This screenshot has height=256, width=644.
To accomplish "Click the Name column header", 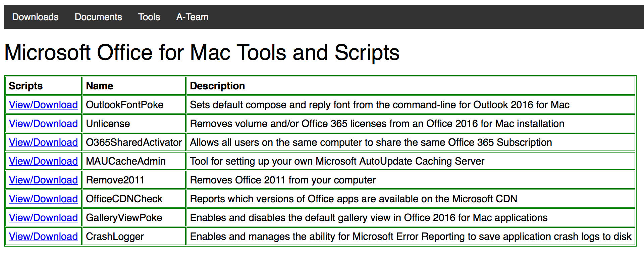I will pos(134,86).
